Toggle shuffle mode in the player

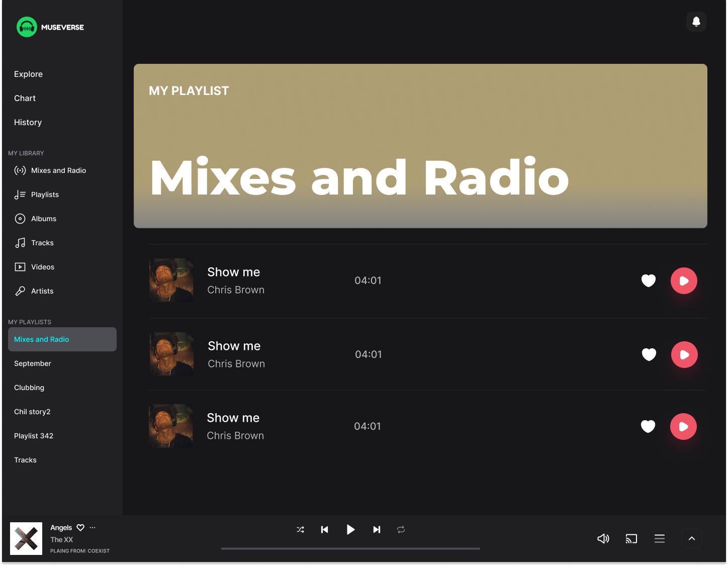(300, 529)
